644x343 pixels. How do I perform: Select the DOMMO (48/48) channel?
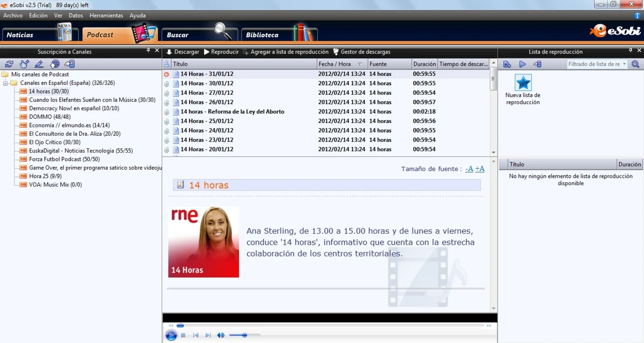coord(50,117)
